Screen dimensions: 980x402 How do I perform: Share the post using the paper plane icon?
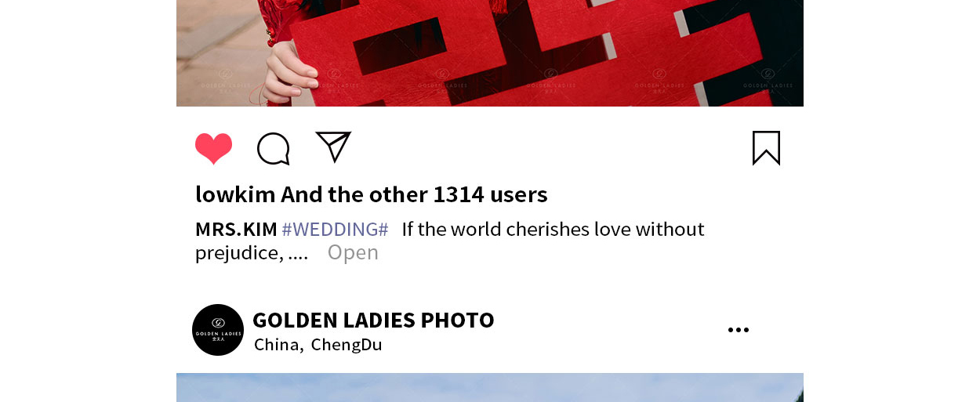(x=333, y=147)
